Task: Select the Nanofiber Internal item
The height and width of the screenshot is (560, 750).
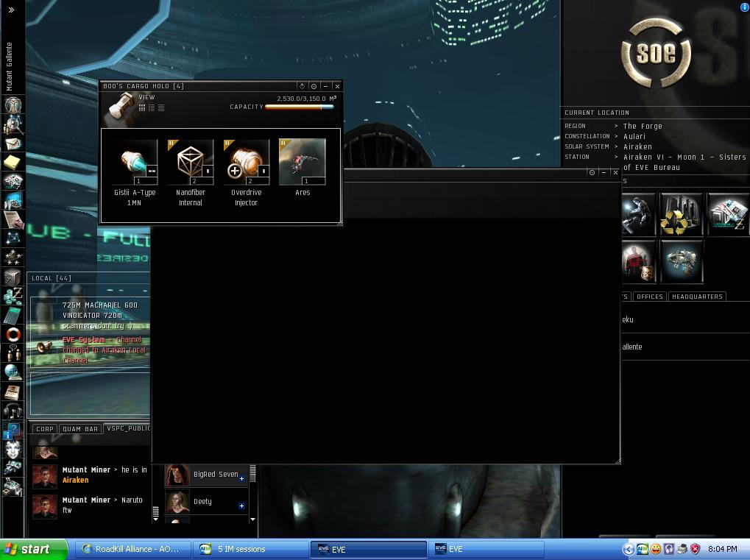Action: point(191,173)
